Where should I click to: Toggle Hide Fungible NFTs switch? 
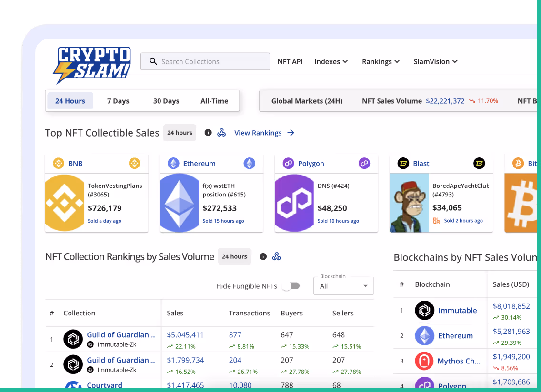(291, 286)
